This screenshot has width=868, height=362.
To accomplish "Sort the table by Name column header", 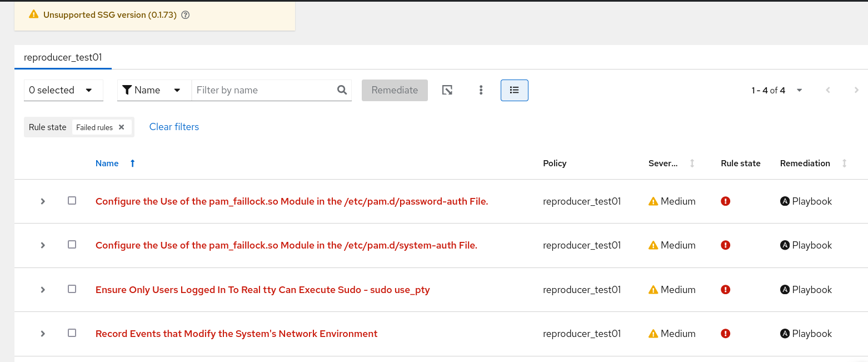I will 107,163.
